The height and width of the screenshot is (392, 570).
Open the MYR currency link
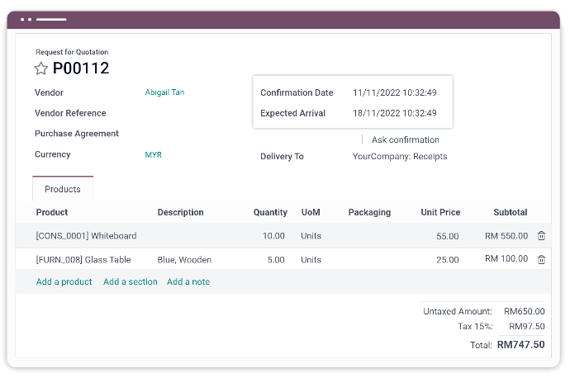pos(153,155)
